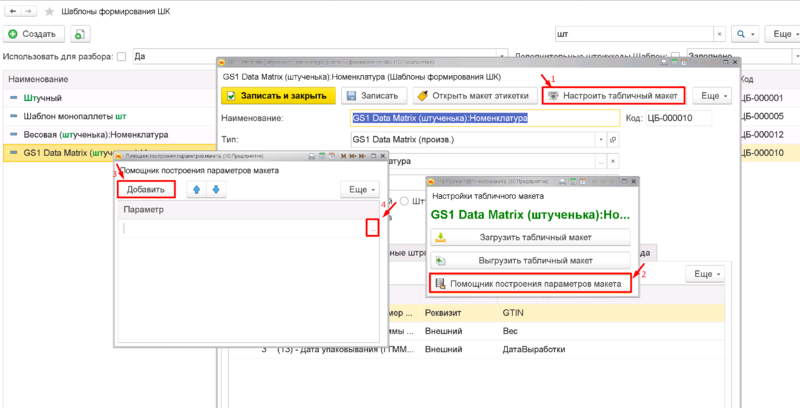Click printer icon in helper window title

(312, 156)
